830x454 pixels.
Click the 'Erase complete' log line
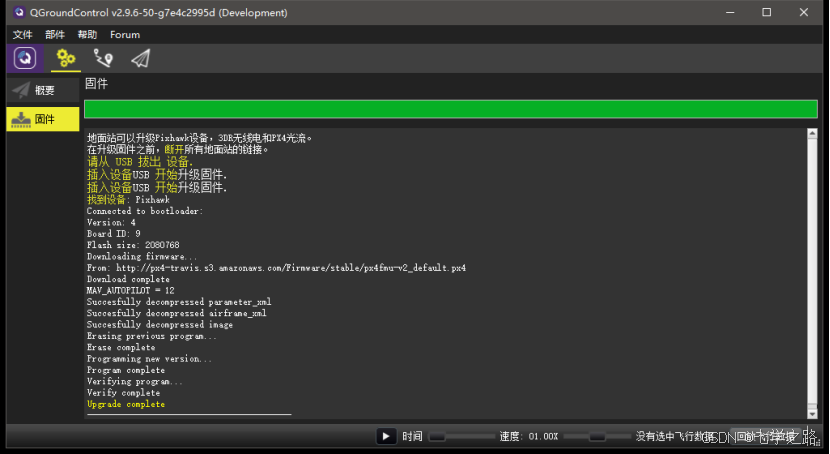pos(121,347)
